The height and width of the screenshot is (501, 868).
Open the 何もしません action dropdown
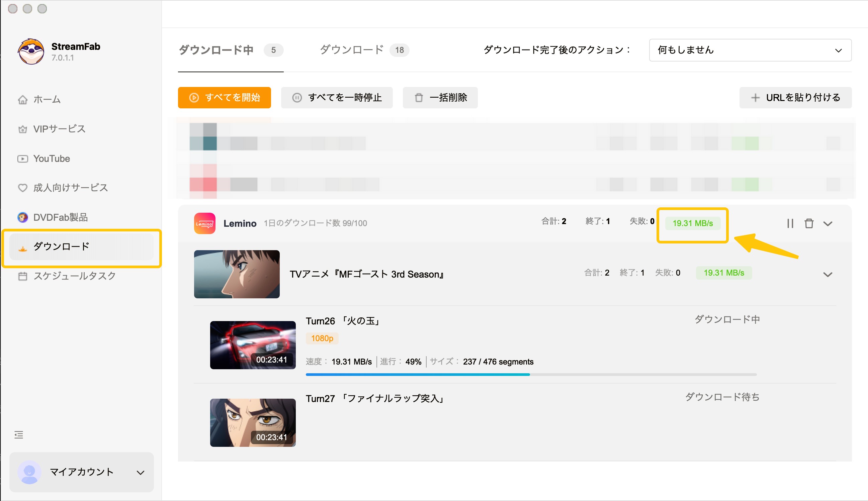click(x=750, y=50)
